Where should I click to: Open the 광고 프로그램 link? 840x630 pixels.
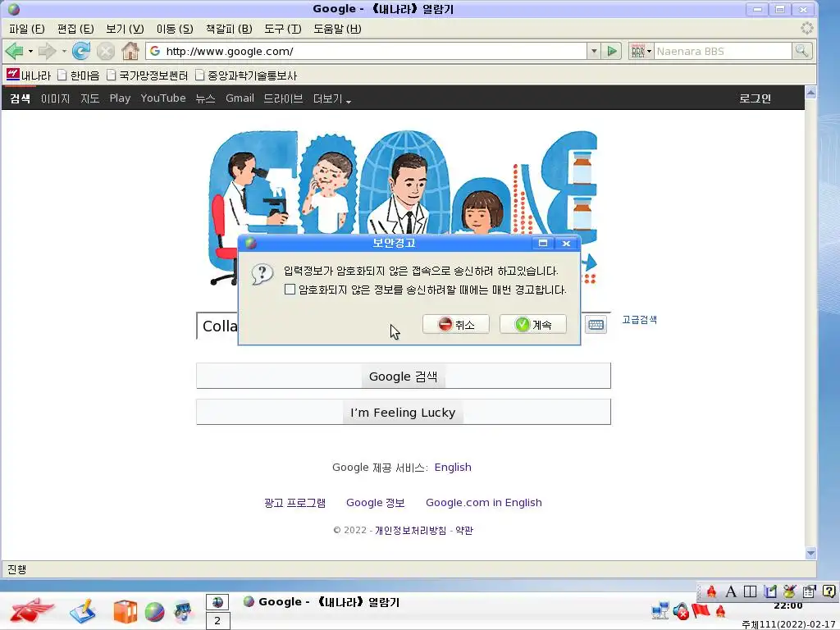[x=294, y=503]
